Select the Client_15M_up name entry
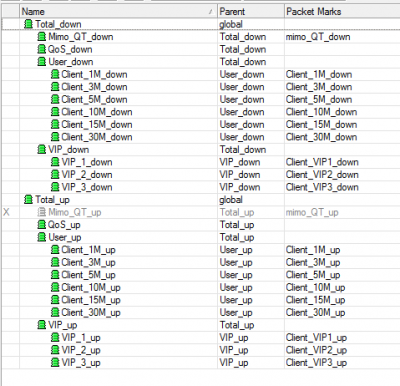Viewport: 400px width, 386px height. 91,300
